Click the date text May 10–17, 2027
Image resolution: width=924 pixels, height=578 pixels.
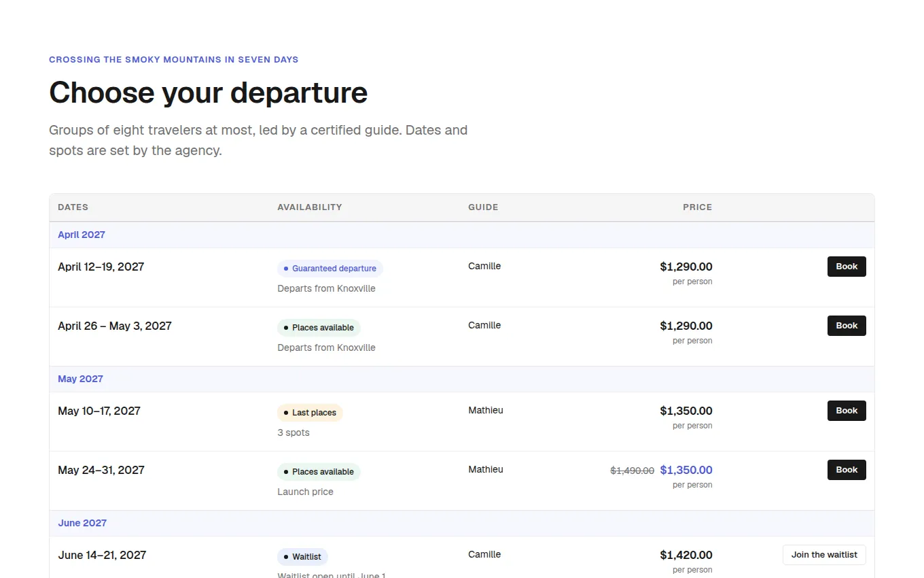[99, 411]
